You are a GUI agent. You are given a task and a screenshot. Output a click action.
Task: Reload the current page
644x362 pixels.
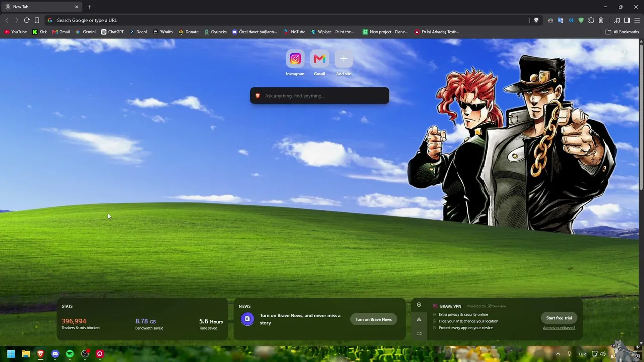click(27, 20)
